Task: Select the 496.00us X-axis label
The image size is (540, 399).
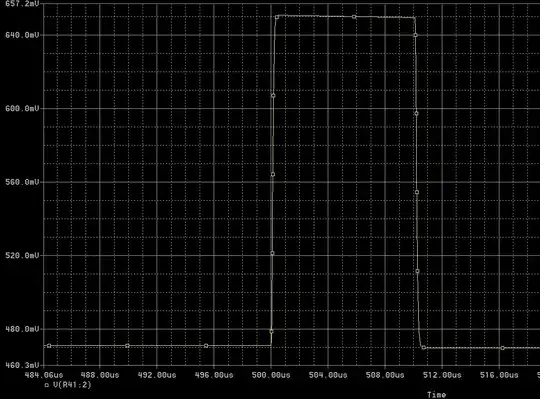Action: click(x=214, y=375)
